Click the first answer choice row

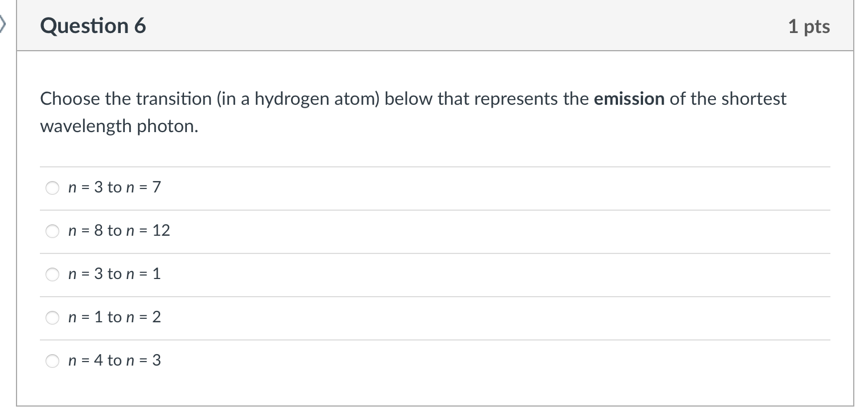433,187
